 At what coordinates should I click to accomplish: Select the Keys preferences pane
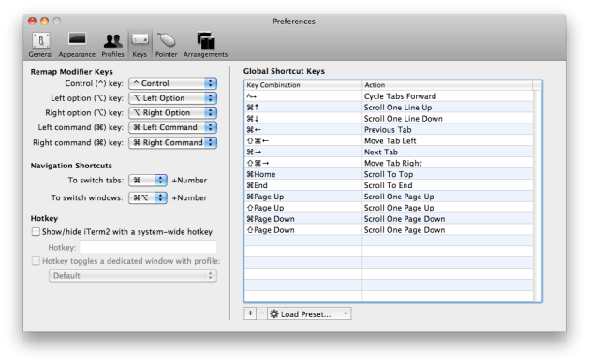tap(140, 45)
